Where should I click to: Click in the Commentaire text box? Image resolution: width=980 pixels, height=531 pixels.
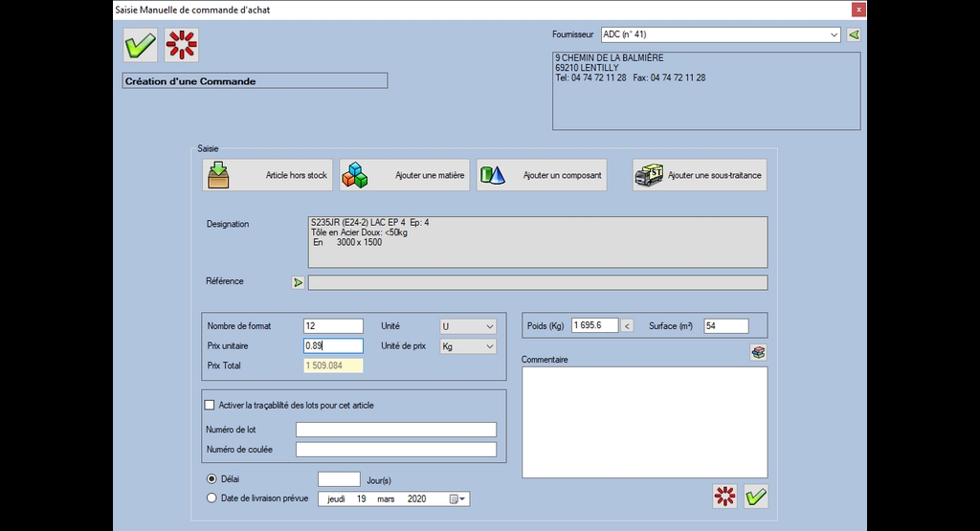(644, 422)
